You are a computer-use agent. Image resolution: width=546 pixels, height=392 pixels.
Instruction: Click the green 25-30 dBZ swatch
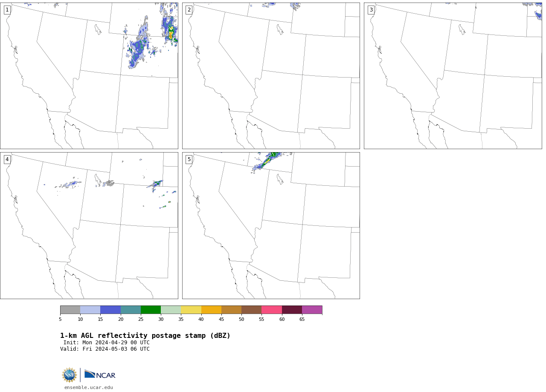(151, 310)
